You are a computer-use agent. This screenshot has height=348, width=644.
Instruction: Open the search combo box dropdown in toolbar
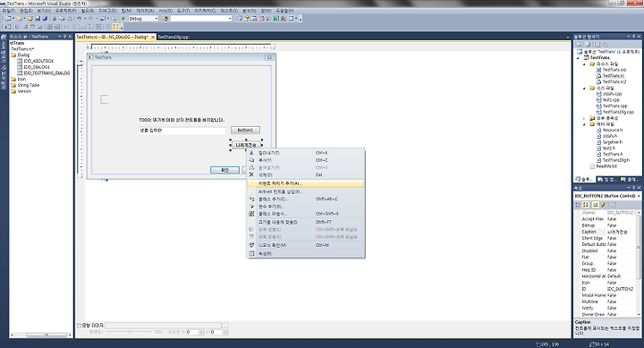pyautogui.click(x=230, y=19)
